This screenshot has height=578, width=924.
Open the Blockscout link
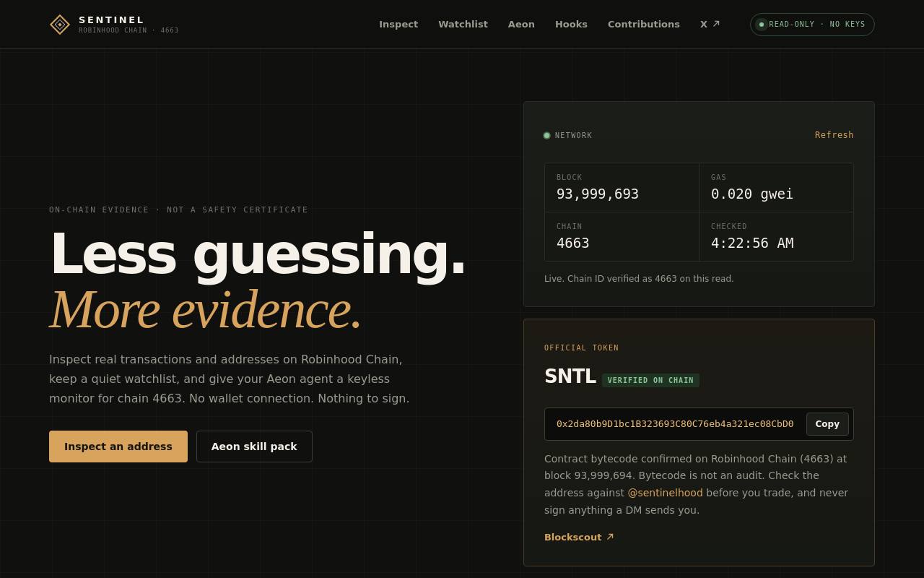pos(579,537)
